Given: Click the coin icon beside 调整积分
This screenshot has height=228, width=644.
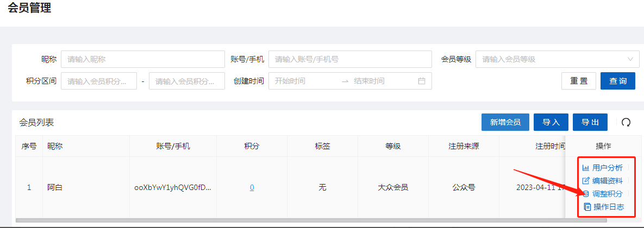Looking at the screenshot, I should pos(586,194).
